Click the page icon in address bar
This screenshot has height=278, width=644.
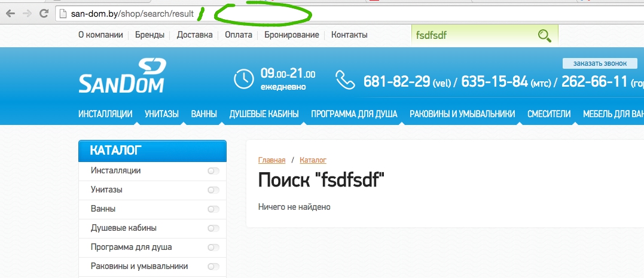(62, 14)
